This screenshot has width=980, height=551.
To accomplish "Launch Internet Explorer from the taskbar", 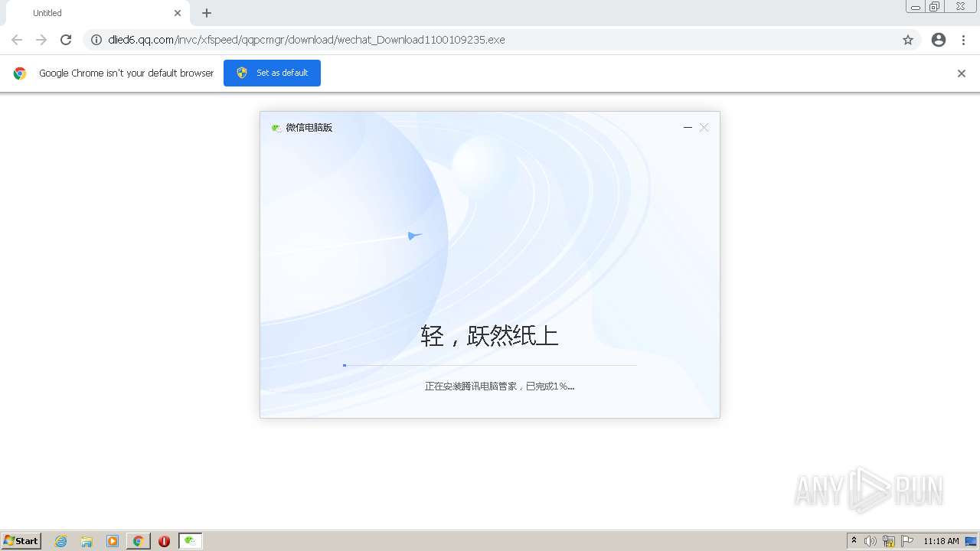I will [x=61, y=541].
